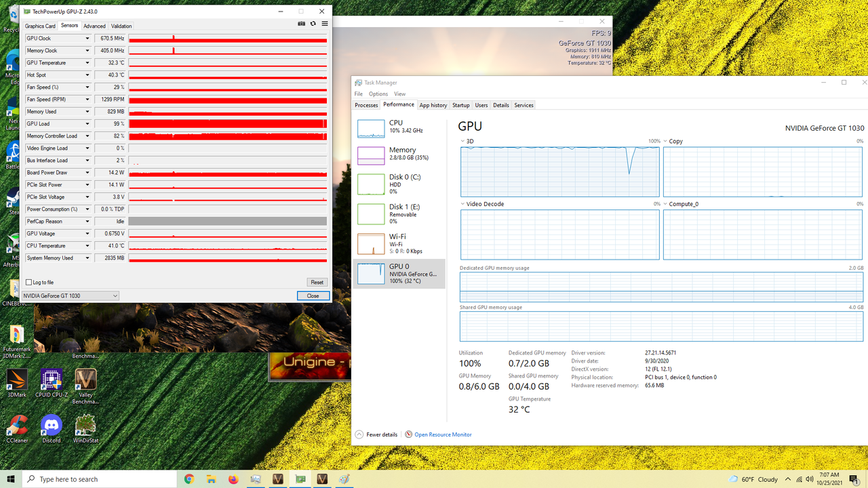This screenshot has height=488, width=868.
Task: Open the Details tab in Task Manager
Action: point(501,105)
